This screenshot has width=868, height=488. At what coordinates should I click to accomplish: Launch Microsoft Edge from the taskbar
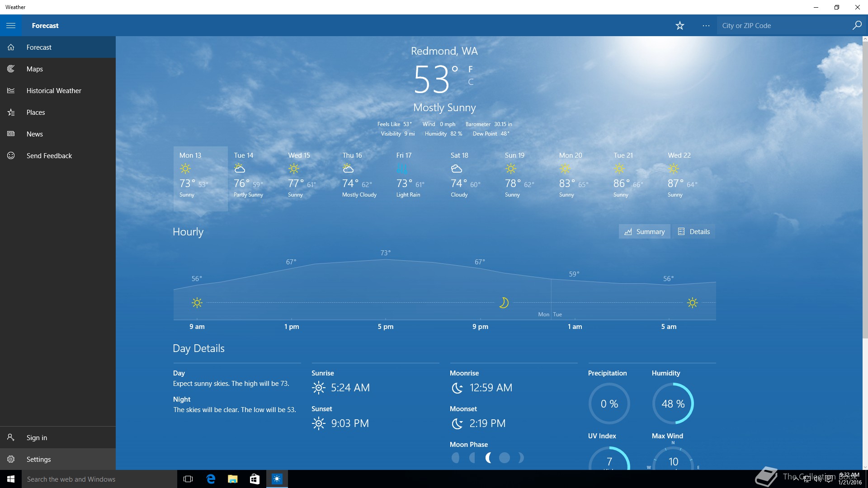210,479
